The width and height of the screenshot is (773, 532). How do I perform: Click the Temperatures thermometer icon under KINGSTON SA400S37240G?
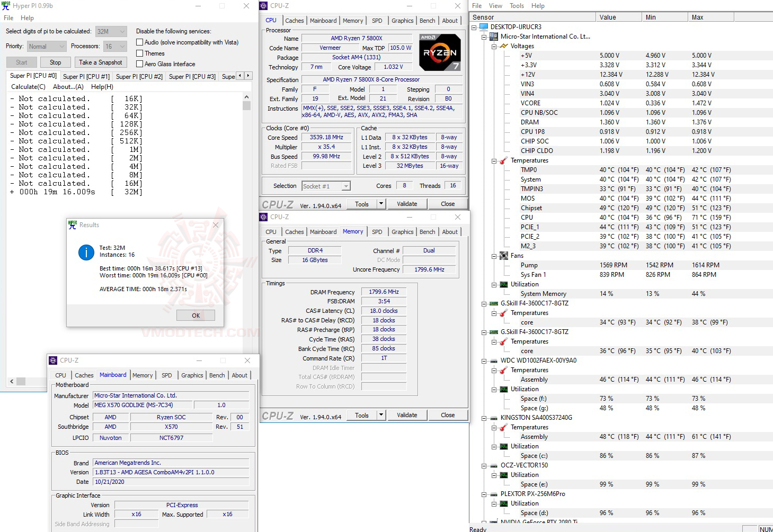(x=504, y=427)
